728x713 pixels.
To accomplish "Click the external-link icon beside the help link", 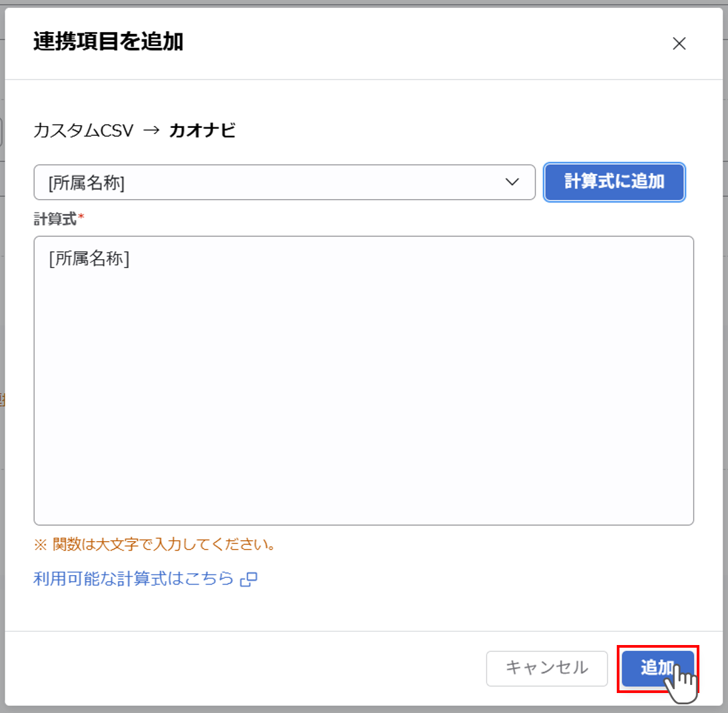I will (247, 579).
